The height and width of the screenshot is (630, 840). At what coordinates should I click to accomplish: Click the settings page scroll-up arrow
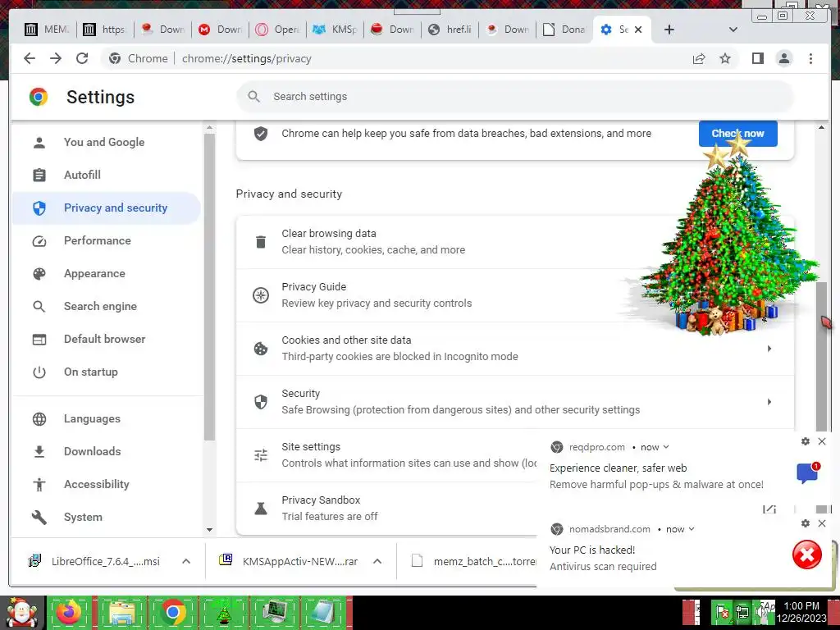[821, 127]
